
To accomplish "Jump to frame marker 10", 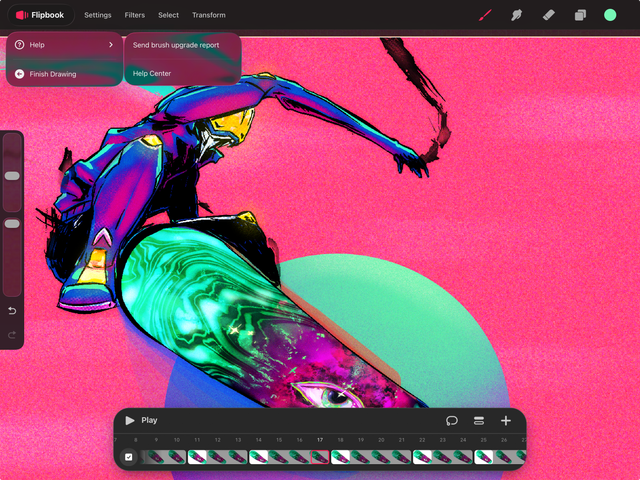I will [x=177, y=440].
